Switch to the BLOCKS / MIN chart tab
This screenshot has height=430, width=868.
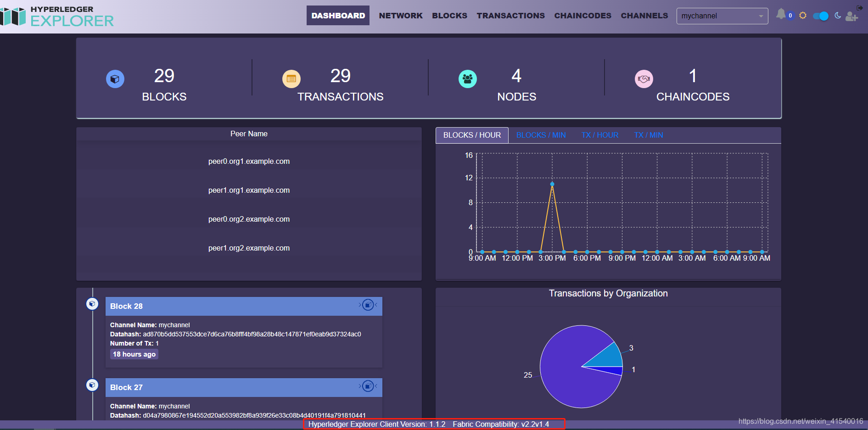pyautogui.click(x=541, y=135)
